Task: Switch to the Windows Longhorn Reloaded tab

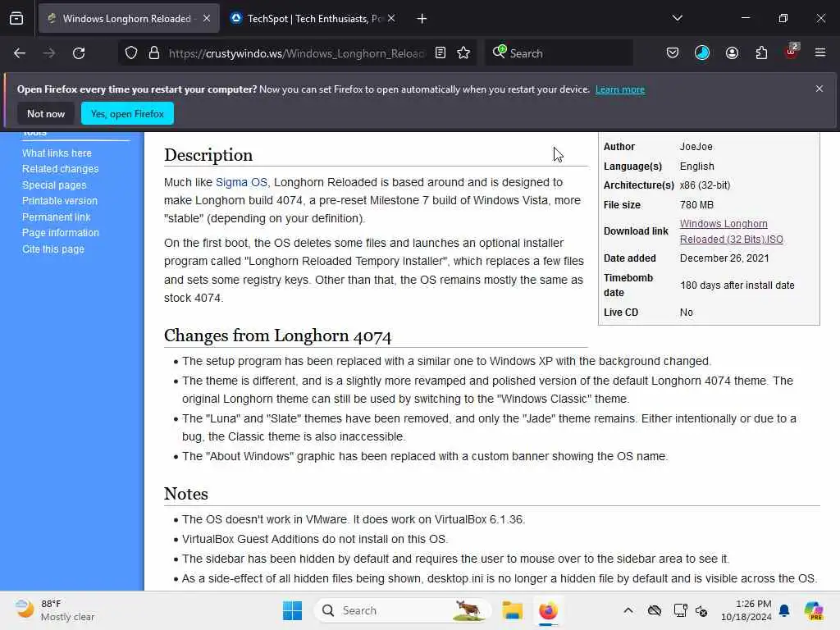Action: [x=129, y=19]
